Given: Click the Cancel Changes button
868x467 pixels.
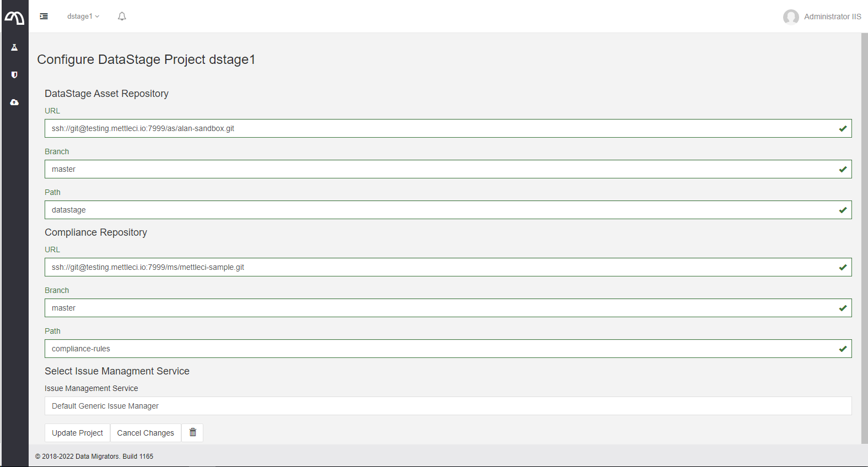Looking at the screenshot, I should pyautogui.click(x=145, y=433).
